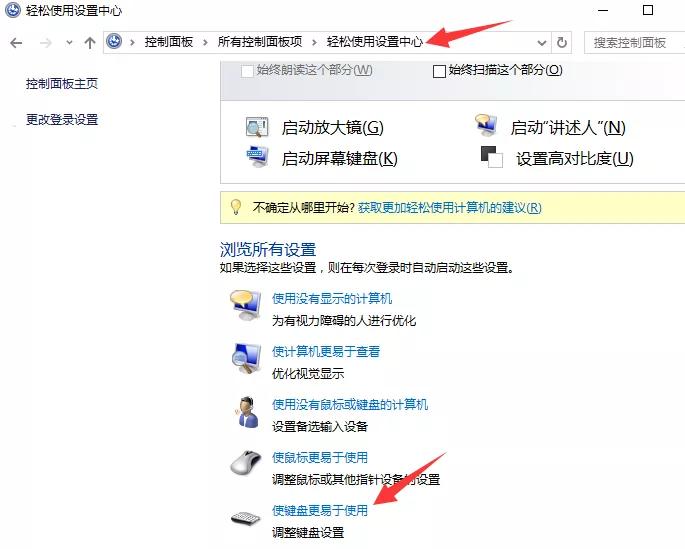The image size is (685, 549).
Task: Click the refresh button beside the address bar
Action: coord(562,43)
